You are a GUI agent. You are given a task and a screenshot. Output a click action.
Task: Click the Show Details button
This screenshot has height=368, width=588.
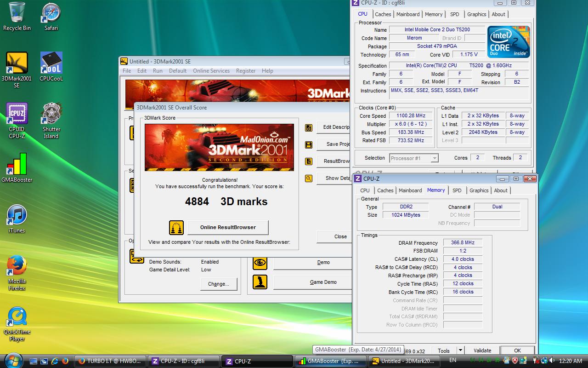334,178
